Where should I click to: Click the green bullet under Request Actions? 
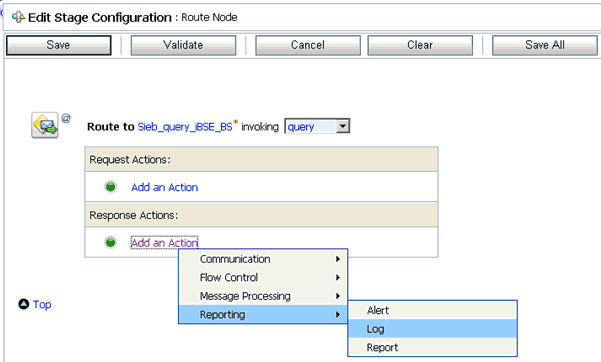tap(110, 187)
